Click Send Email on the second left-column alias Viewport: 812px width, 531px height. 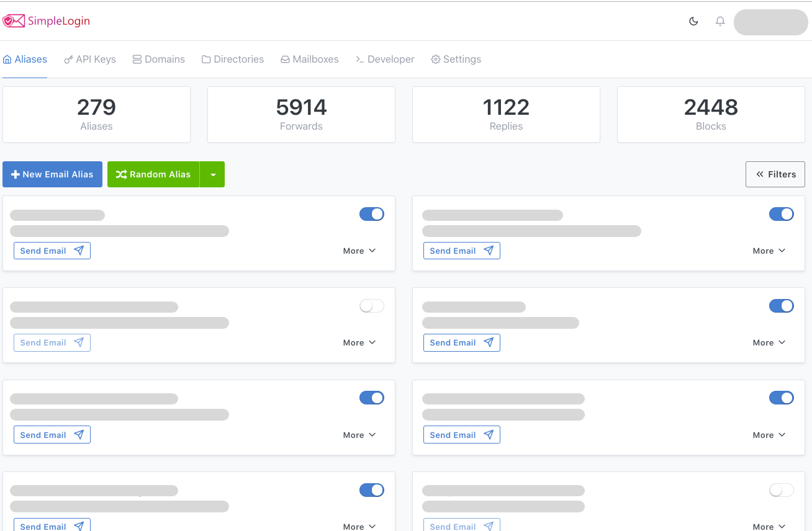pyautogui.click(x=52, y=342)
